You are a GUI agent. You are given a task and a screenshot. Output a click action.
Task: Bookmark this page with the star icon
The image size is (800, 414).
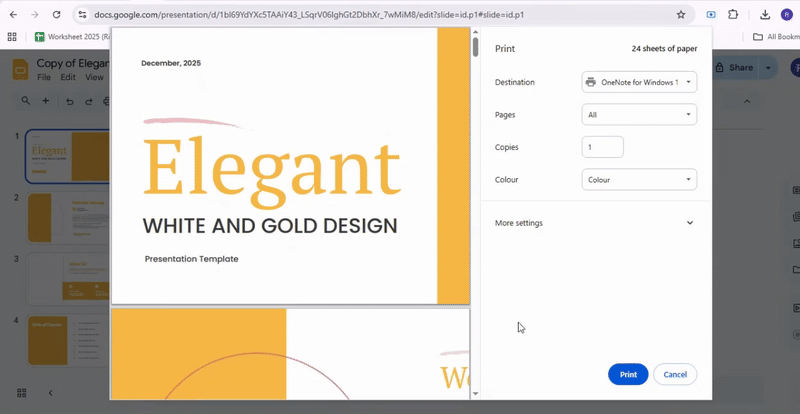(681, 15)
